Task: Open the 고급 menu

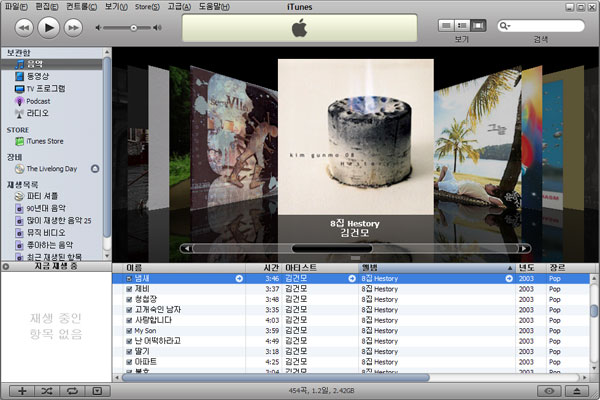Action: (x=179, y=7)
